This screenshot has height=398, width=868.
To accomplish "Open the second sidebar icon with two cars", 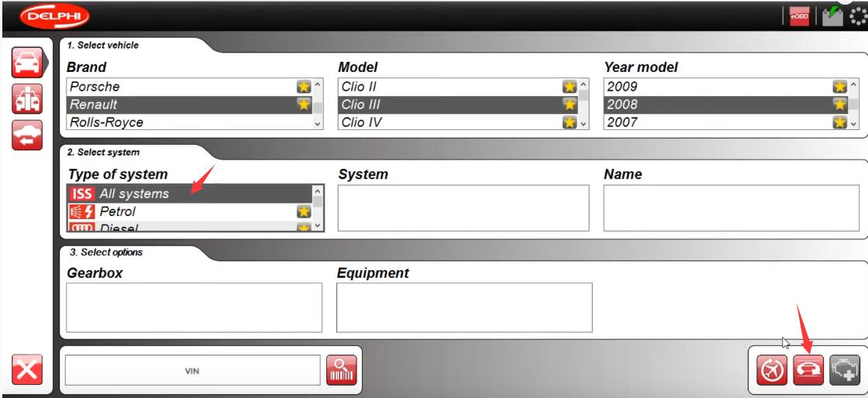I will tap(27, 99).
